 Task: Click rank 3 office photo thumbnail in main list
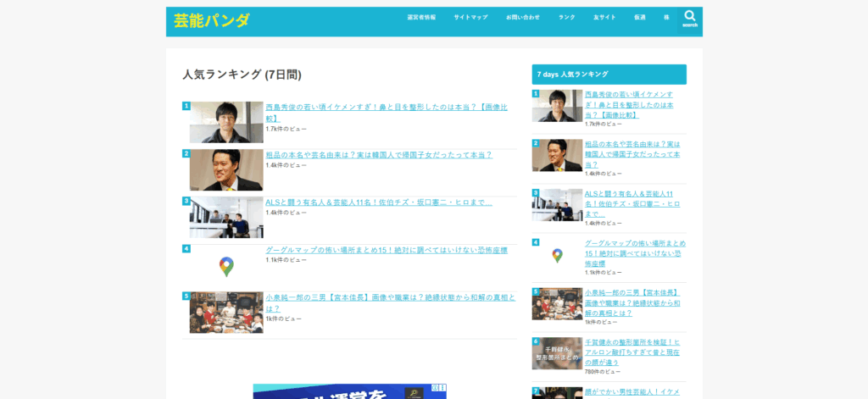(226, 218)
